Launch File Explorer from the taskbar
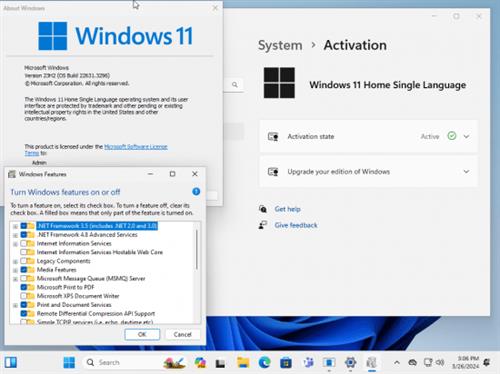This screenshot has height=374, width=500. pyautogui.click(x=243, y=362)
